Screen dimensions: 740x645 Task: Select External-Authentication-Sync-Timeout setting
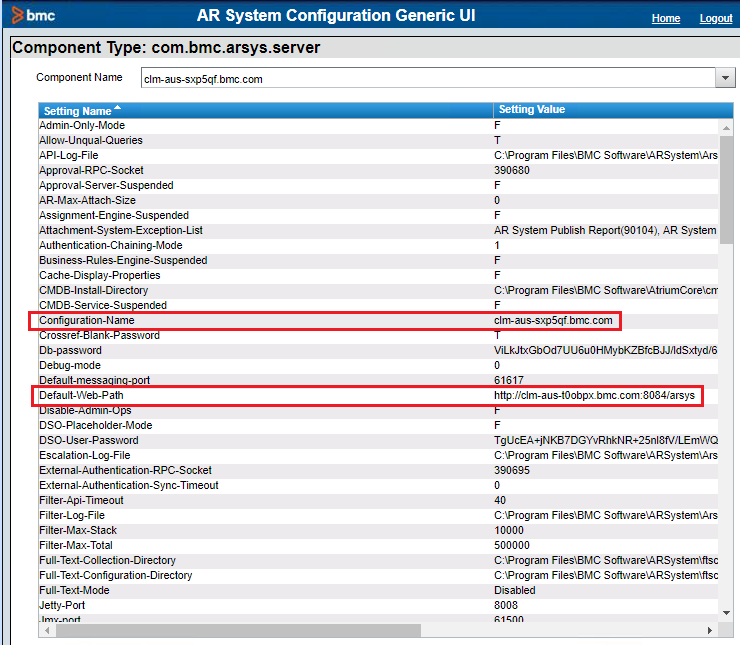(129, 486)
